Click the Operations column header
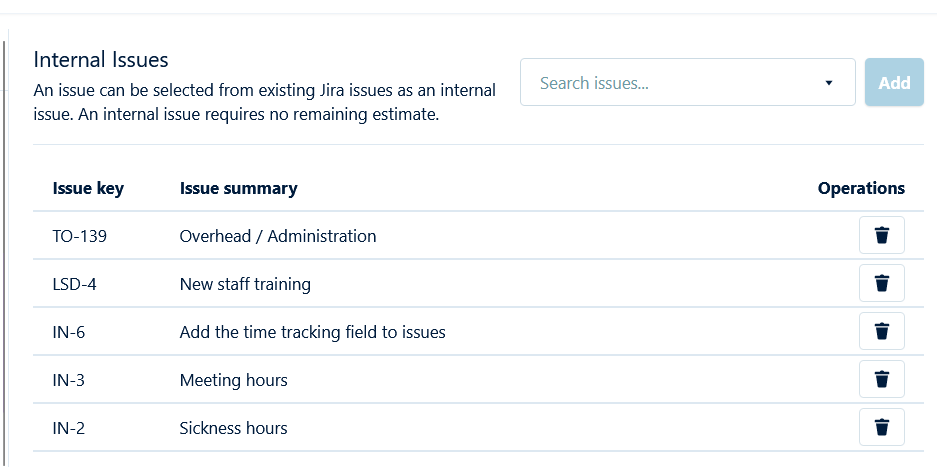The image size is (937, 467). click(861, 188)
